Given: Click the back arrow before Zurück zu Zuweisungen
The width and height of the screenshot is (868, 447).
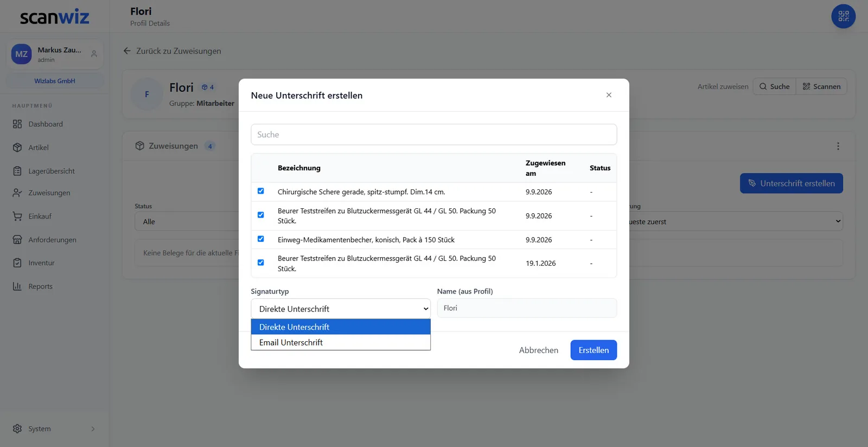Looking at the screenshot, I should coord(127,51).
